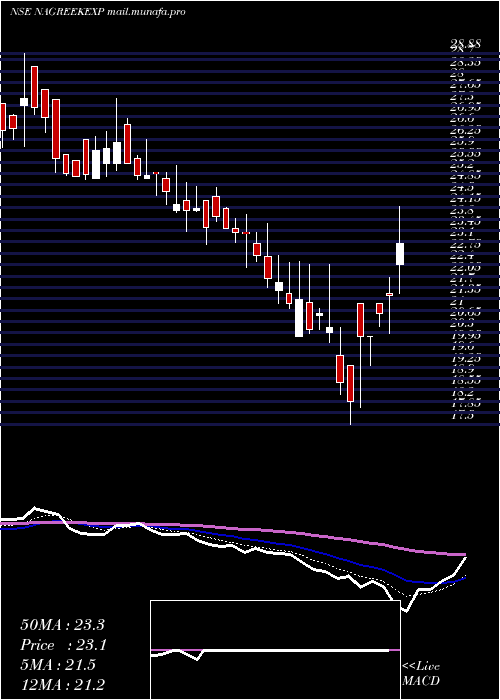
Task: Click the 17.5 price axis label
Action: 462,416
